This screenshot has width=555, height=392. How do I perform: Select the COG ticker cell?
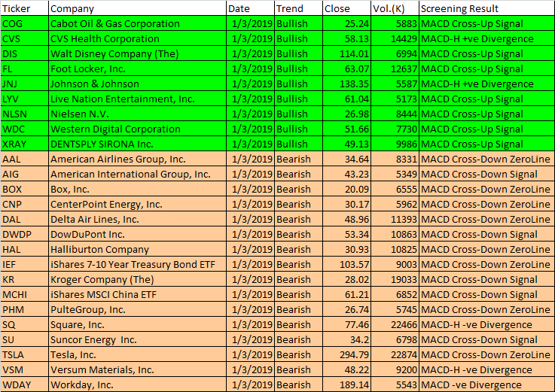pyautogui.click(x=24, y=23)
